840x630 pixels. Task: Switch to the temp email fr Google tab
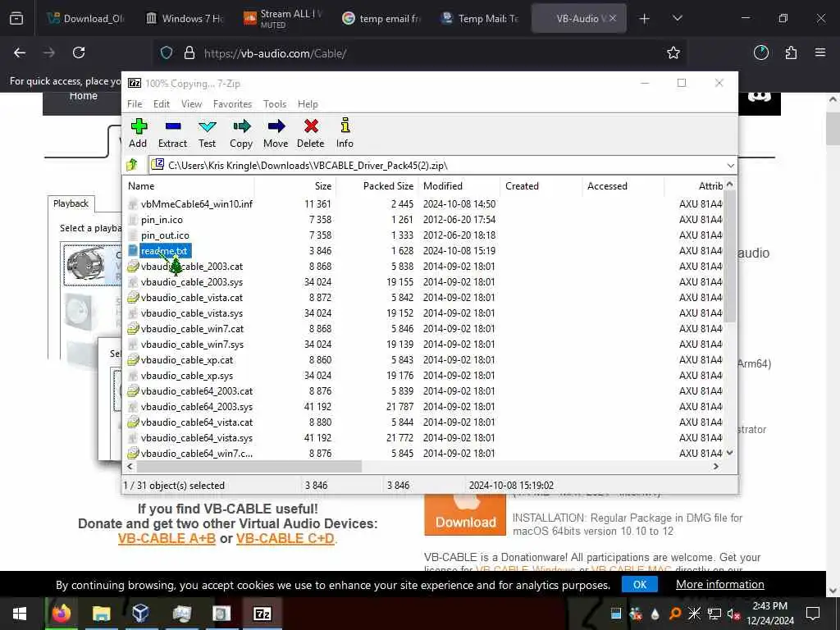[381, 19]
